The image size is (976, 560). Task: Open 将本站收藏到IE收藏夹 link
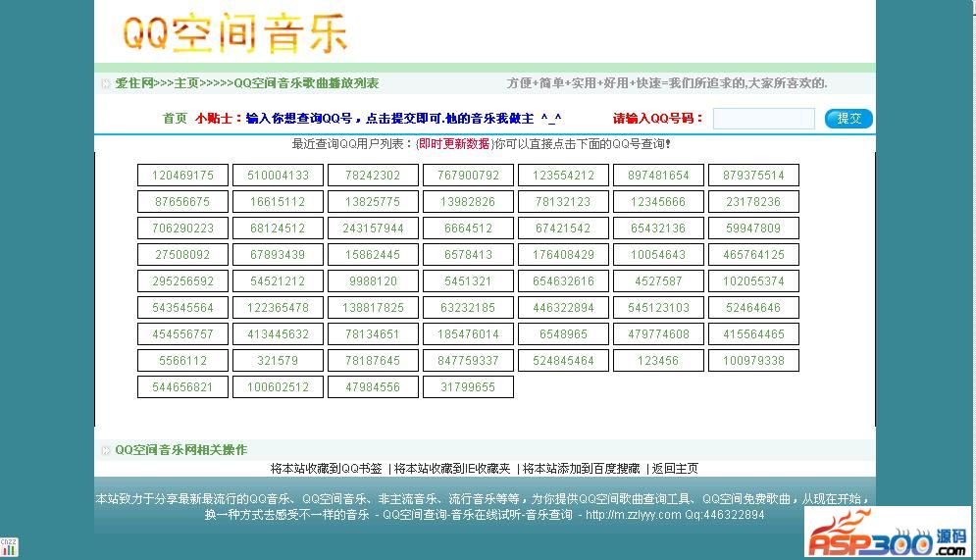pos(452,469)
